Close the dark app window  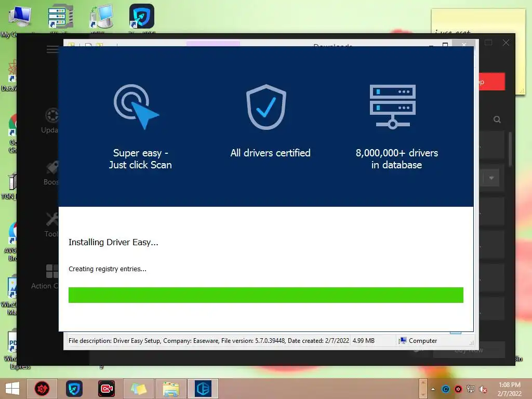[506, 43]
